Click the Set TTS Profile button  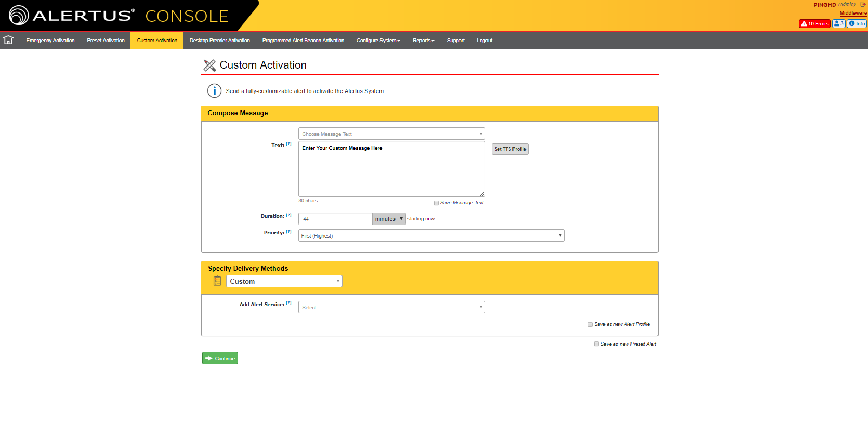[x=510, y=149]
